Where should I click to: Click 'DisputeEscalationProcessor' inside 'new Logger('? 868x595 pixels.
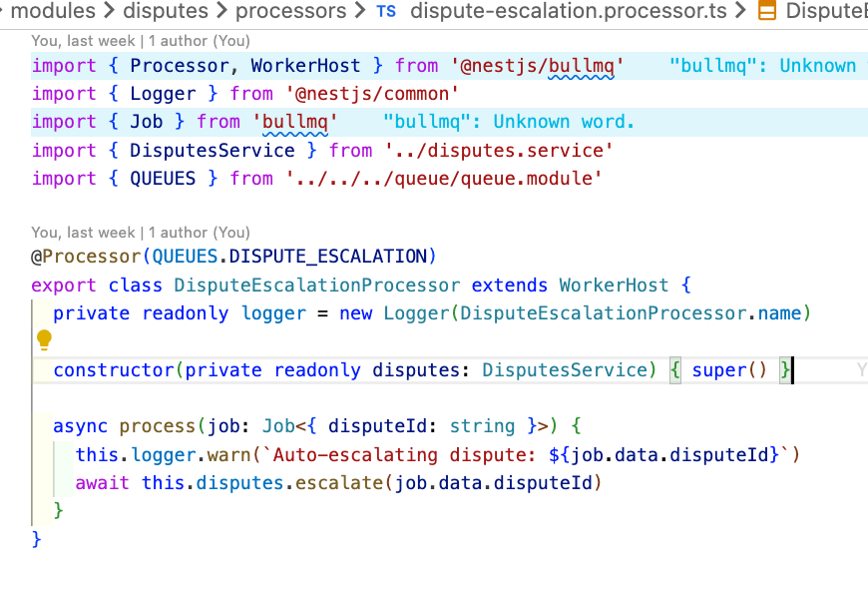[x=604, y=313]
